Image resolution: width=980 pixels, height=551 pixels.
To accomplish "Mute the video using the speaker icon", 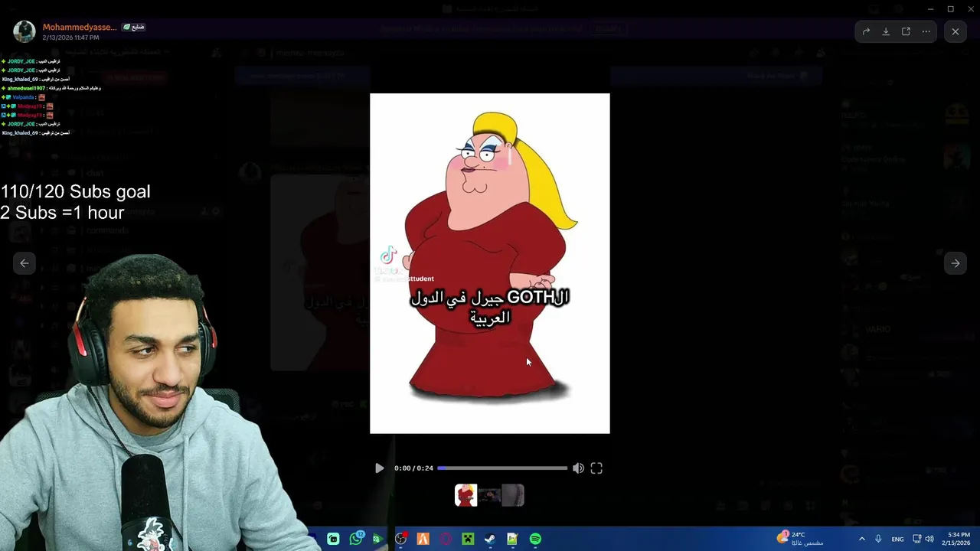I will (x=578, y=468).
